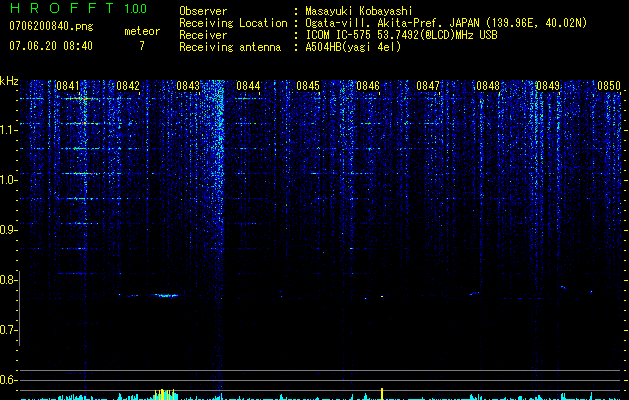Click the 0.7 frequency axis label
Viewport: 629px width, 400px height.
8,330
